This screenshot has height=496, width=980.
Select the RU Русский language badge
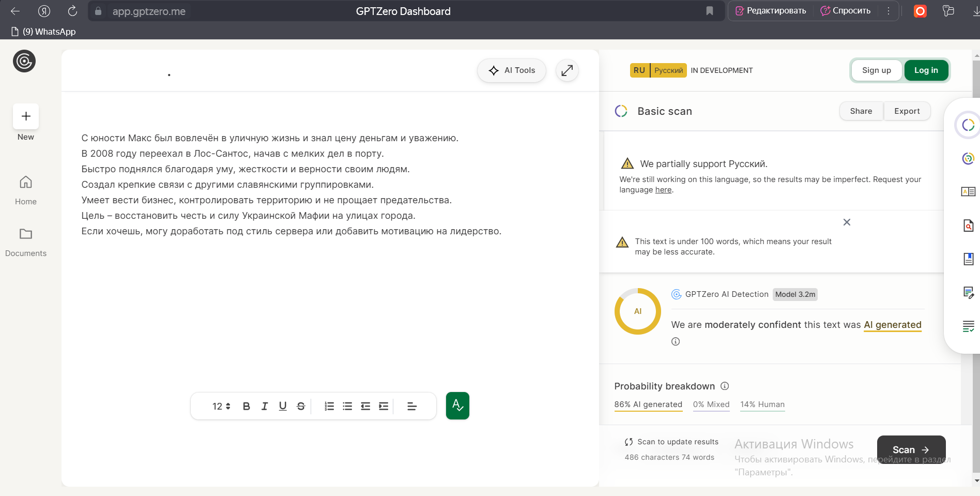[658, 70]
